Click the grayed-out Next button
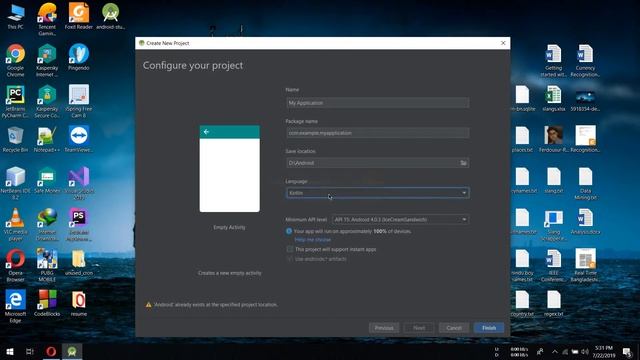Screen dimensions: 640x360 [x=419, y=328]
